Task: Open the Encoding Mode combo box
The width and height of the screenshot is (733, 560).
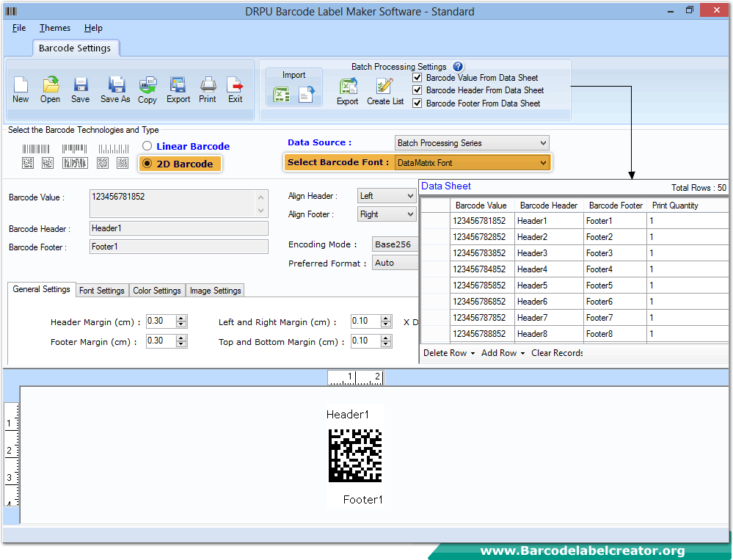Action: pyautogui.click(x=395, y=244)
